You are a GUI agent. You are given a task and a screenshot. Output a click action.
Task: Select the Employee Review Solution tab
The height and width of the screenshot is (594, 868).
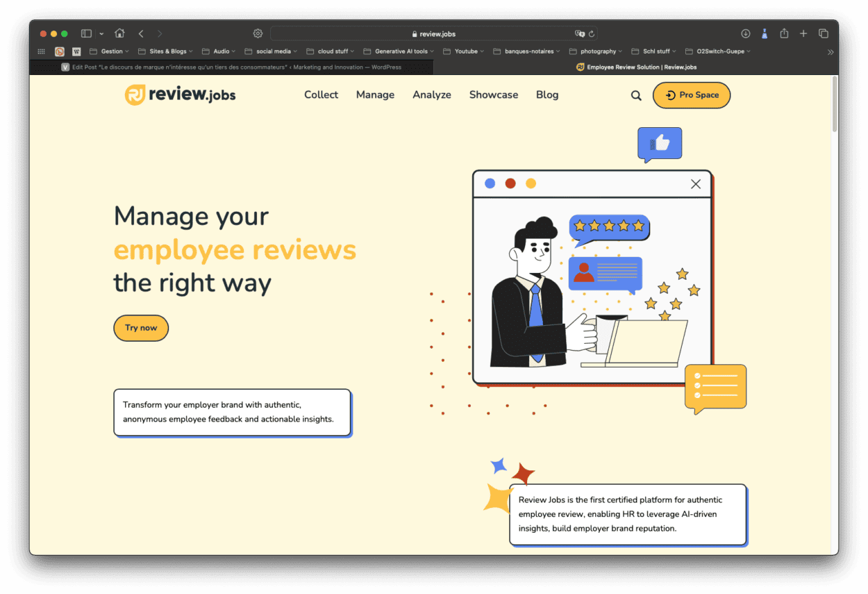click(636, 67)
